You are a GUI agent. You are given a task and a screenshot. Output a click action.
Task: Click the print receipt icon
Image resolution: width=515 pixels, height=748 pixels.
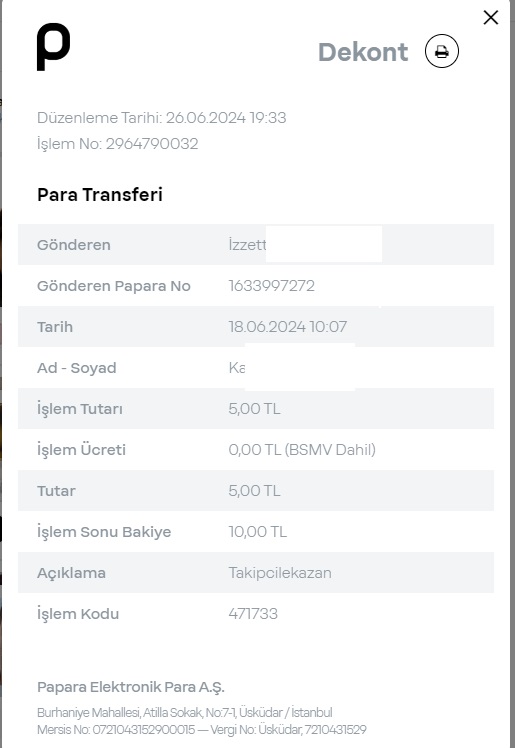(x=442, y=51)
